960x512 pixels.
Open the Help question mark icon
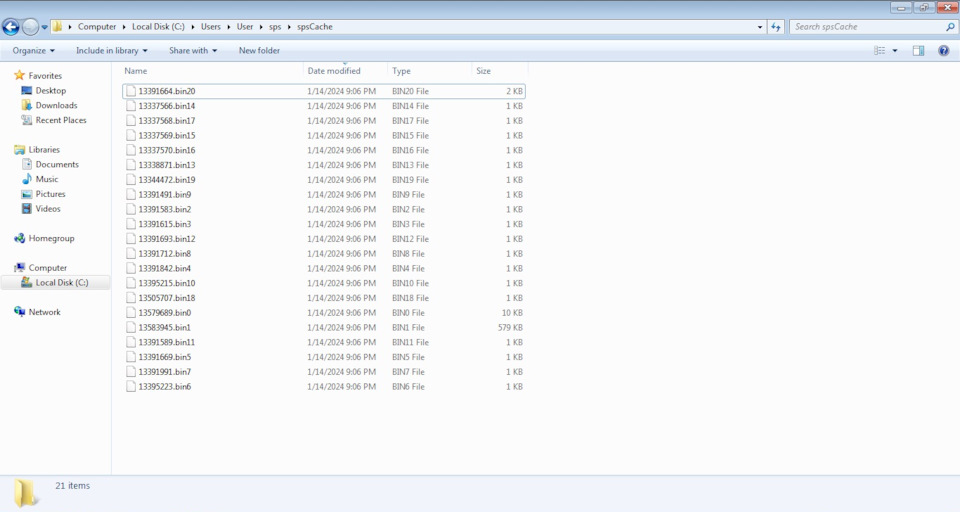(x=943, y=50)
